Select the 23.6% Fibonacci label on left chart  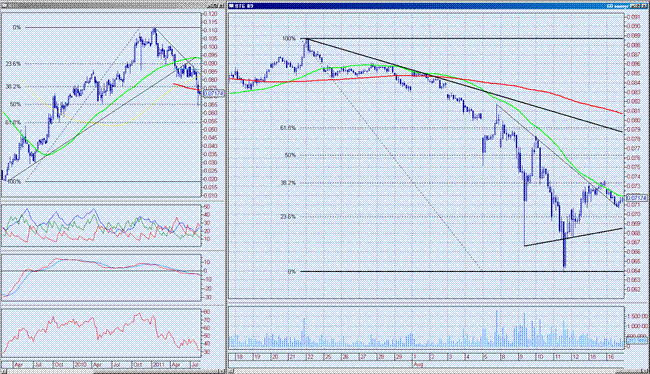click(x=13, y=64)
